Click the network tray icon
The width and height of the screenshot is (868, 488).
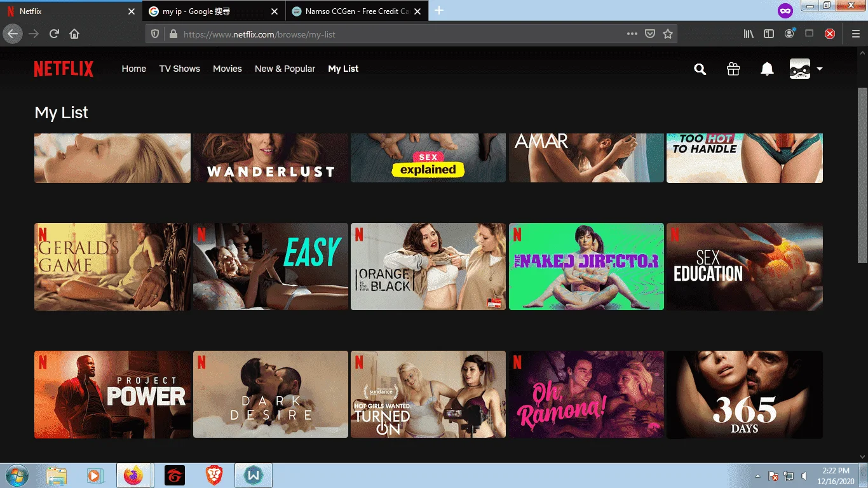tap(789, 476)
